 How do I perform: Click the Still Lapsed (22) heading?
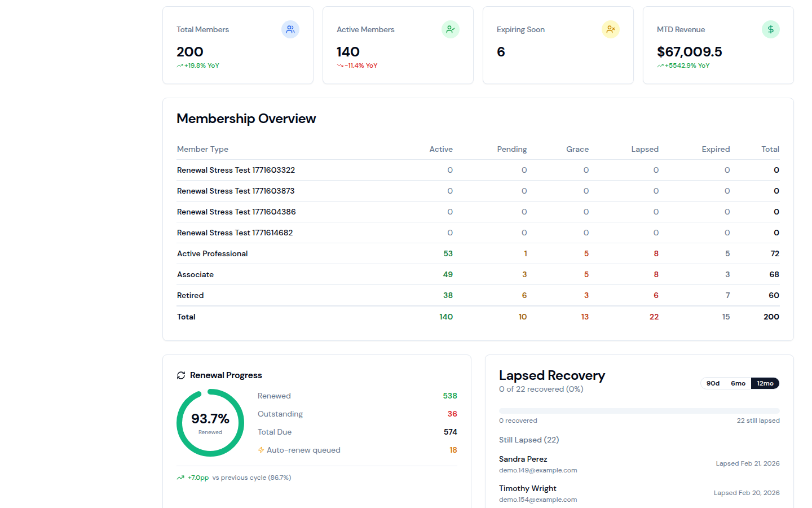529,440
